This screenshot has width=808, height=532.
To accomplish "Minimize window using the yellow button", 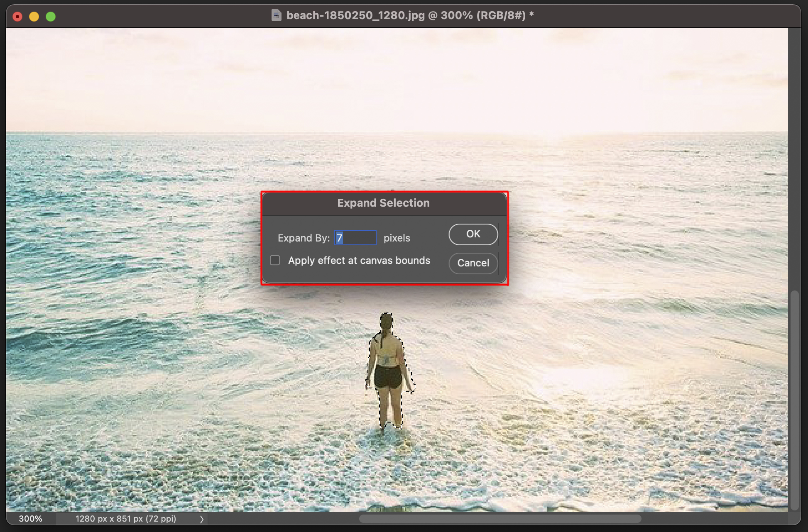I will coord(34,17).
